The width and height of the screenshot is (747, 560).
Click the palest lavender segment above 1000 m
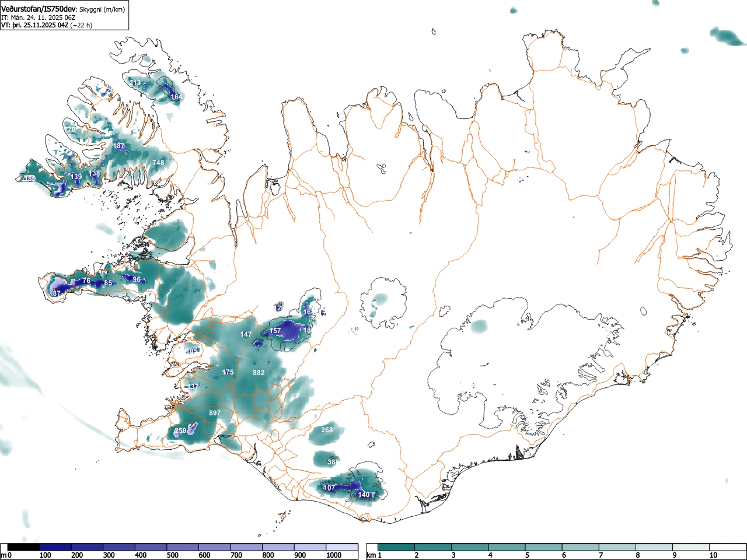(x=343, y=547)
